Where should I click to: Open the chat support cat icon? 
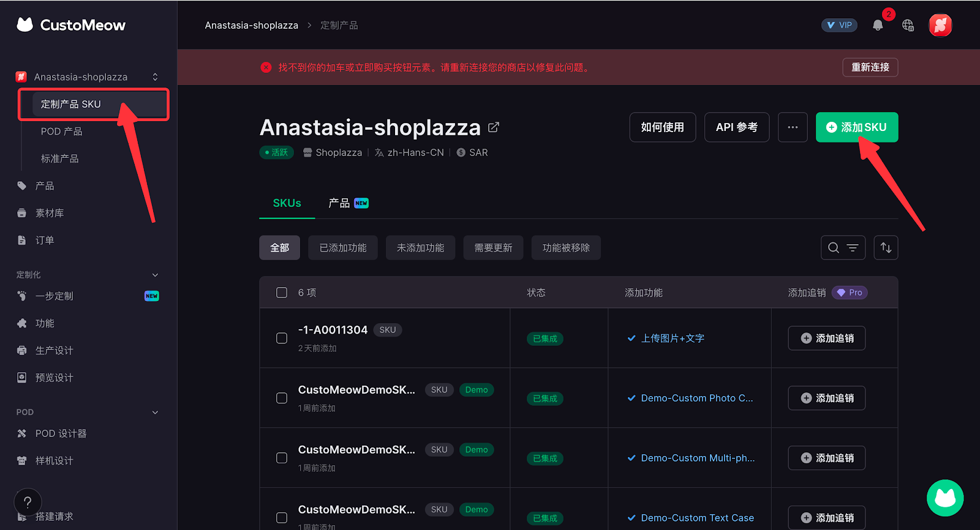[x=944, y=498]
